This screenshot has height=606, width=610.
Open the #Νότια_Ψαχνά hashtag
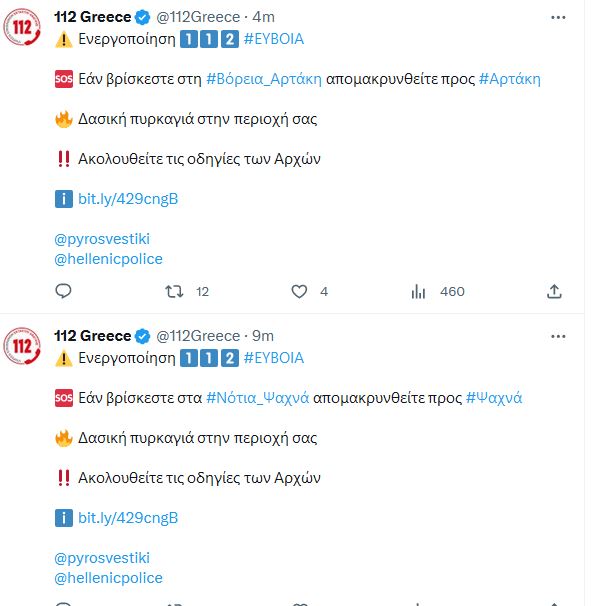[x=256, y=398]
